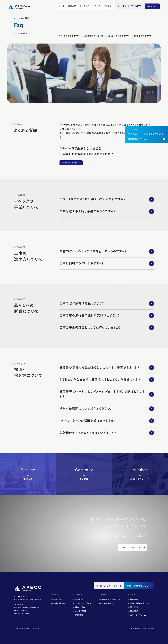The image size is (168, 644).
Task: Click plus icon for '商社のような志を持つ建設会社' question
Action: pyautogui.click(x=151, y=380)
